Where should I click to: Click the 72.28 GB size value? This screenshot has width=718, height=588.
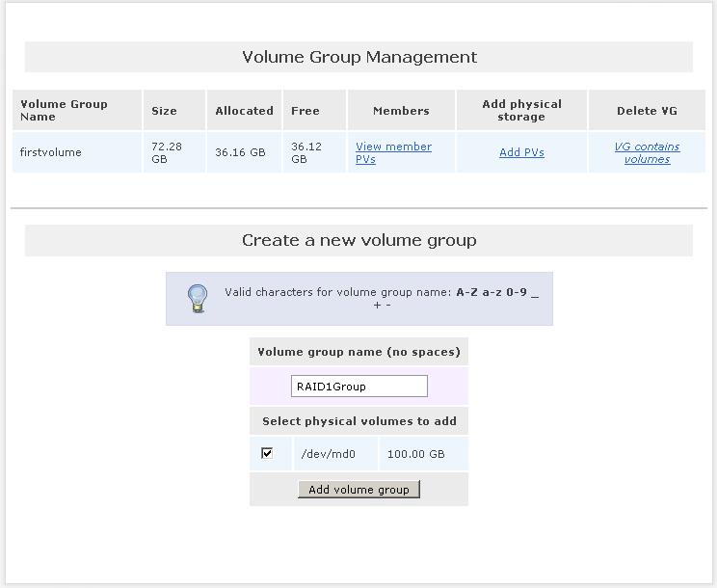tap(167, 152)
